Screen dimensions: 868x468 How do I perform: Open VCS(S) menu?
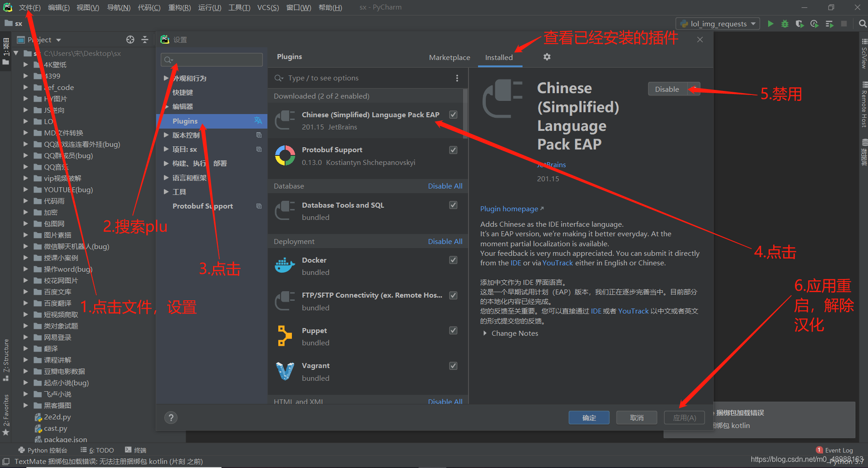click(268, 7)
